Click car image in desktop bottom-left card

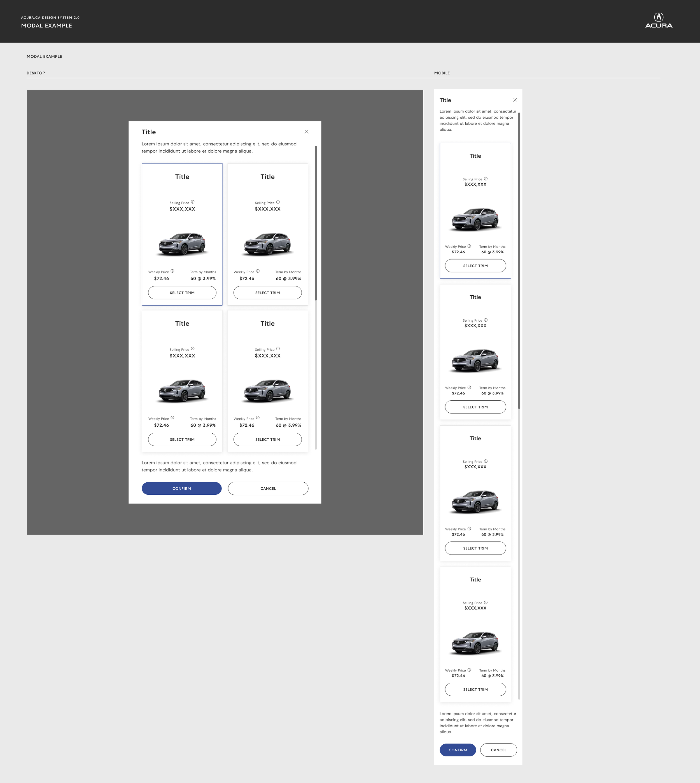(x=182, y=391)
